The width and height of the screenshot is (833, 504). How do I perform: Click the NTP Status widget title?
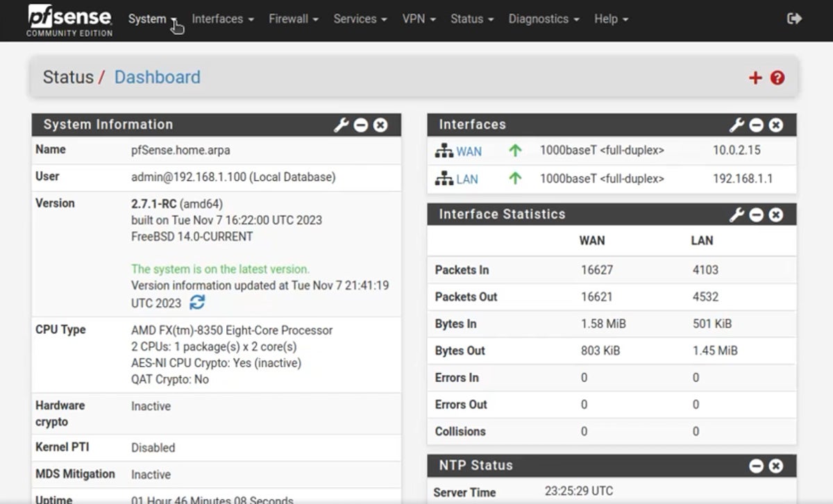(x=476, y=465)
